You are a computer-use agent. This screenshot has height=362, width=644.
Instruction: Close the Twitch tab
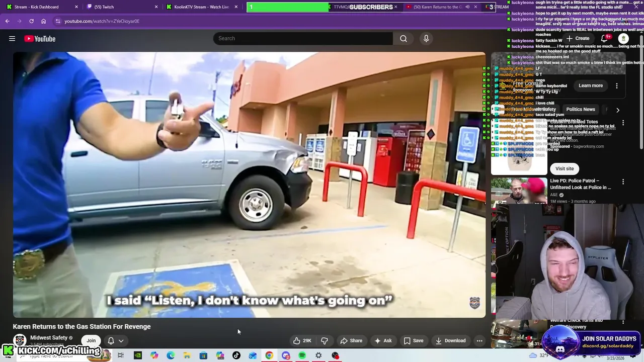pos(156,7)
